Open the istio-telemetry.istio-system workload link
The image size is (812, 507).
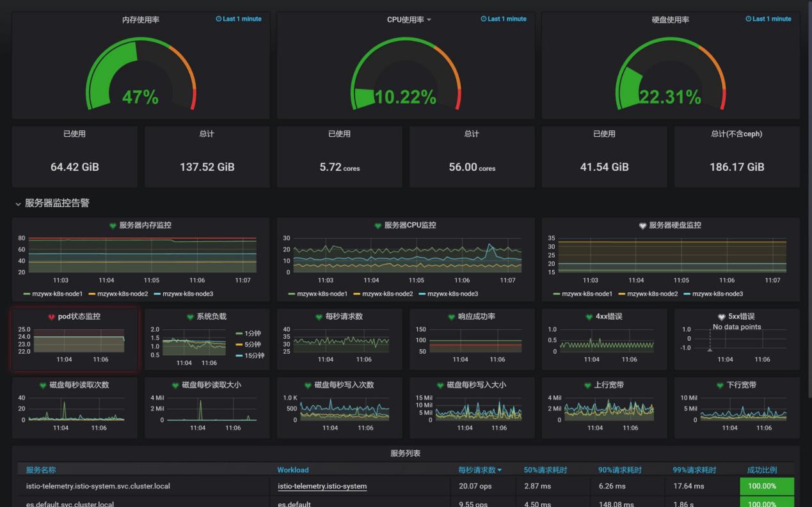tap(322, 487)
